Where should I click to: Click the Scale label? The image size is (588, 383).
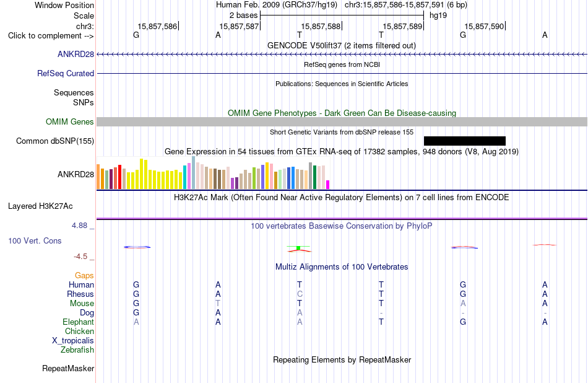click(84, 15)
